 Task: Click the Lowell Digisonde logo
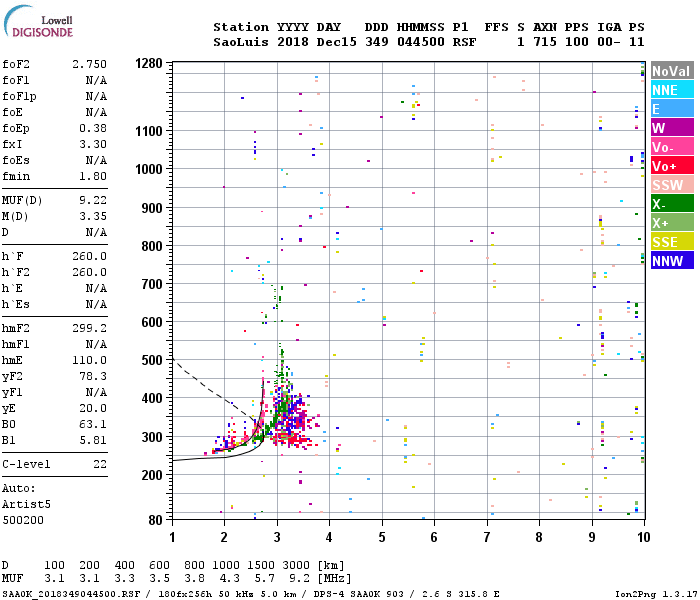[x=38, y=21]
